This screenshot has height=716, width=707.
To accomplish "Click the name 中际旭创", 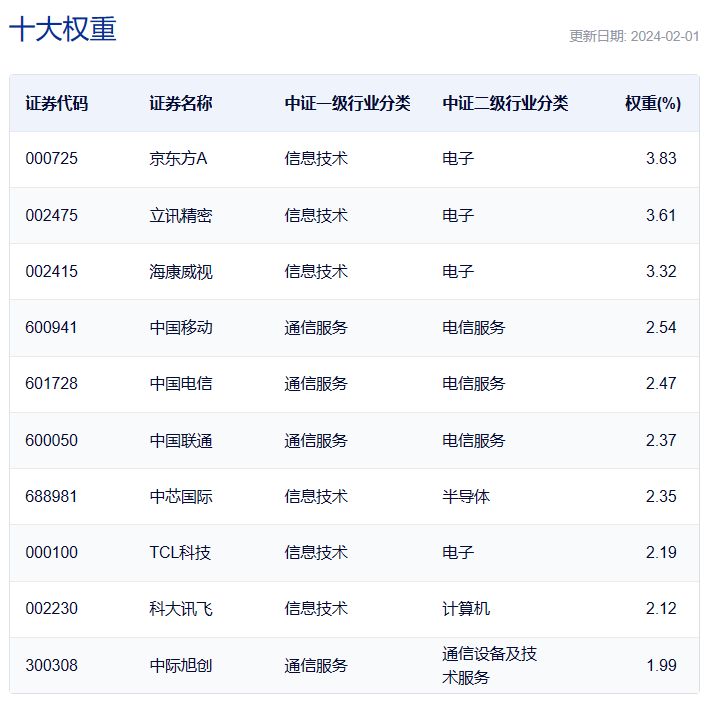I will (x=181, y=665).
